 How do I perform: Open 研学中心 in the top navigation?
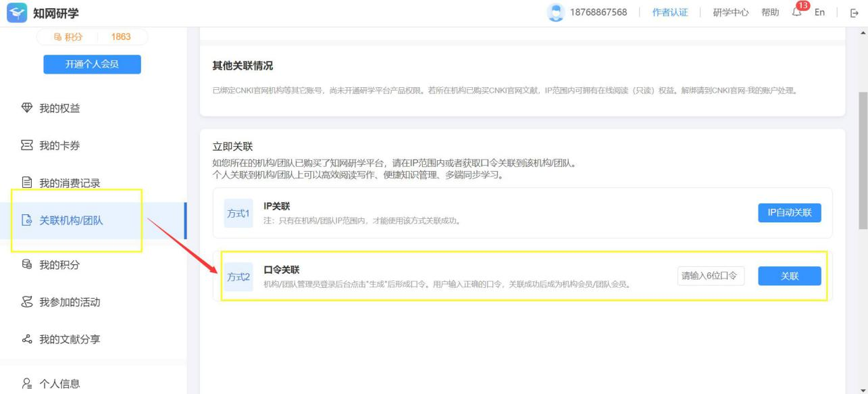tap(730, 13)
